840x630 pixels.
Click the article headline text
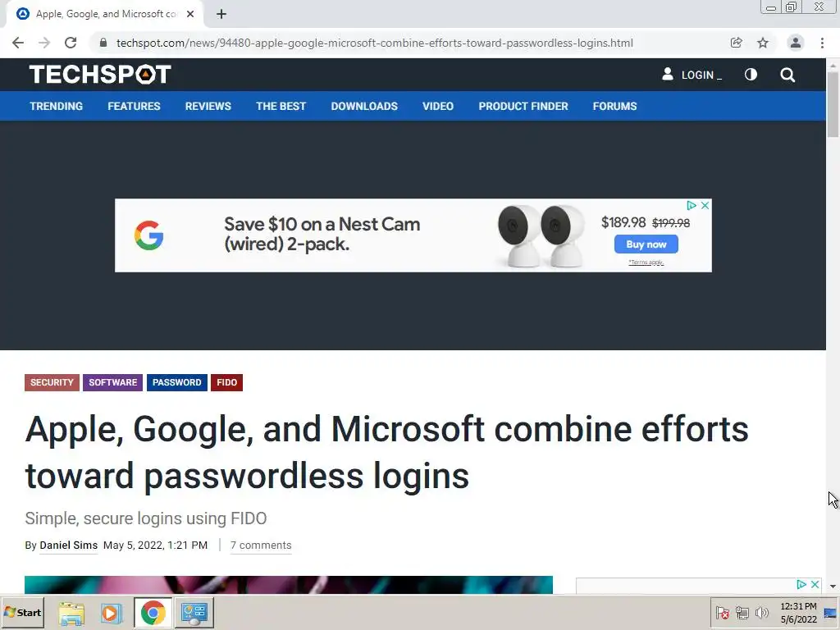386,452
